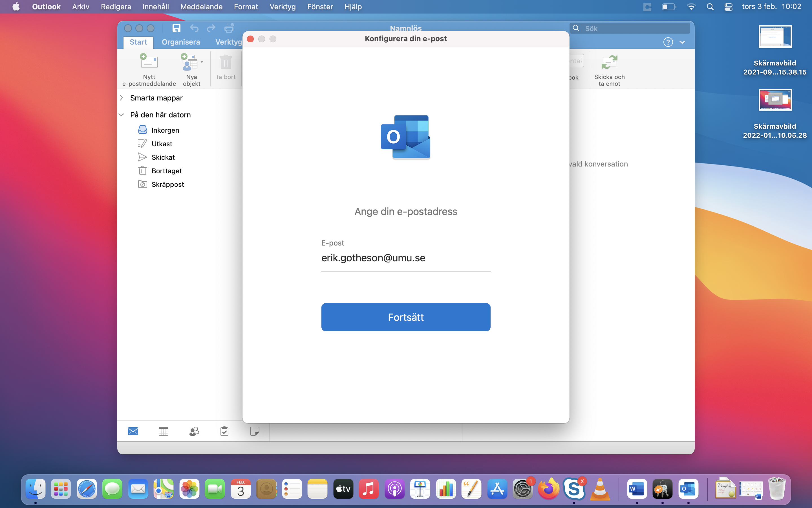
Task: Open the Arkiv menu
Action: (x=81, y=7)
